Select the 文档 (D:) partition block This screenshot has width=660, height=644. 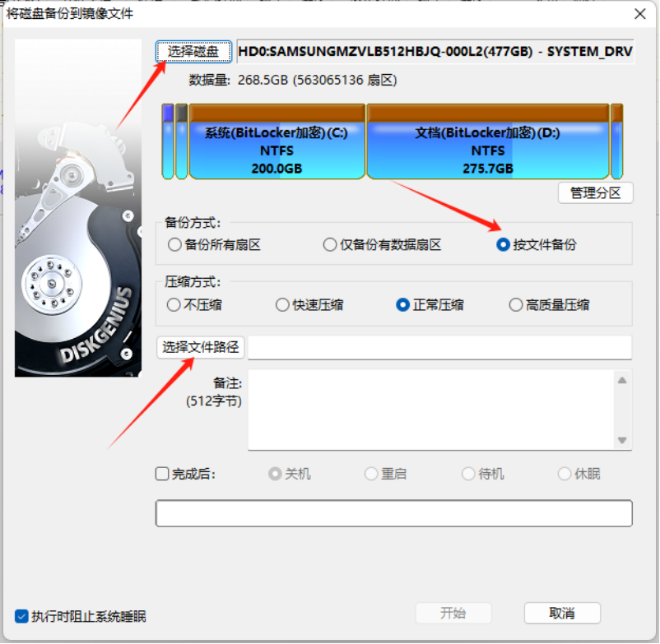point(488,141)
